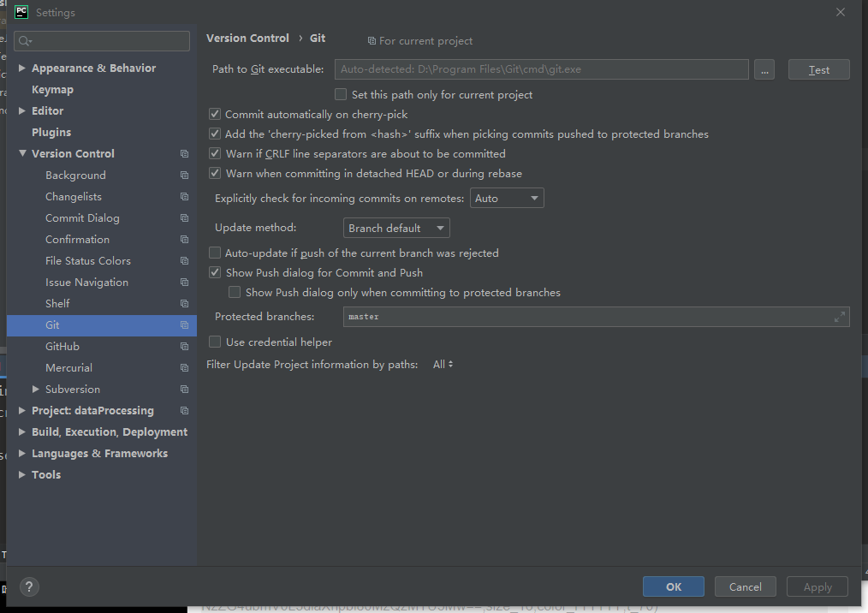This screenshot has width=868, height=613.
Task: Enable 'Set this path only for current project'
Action: point(341,95)
